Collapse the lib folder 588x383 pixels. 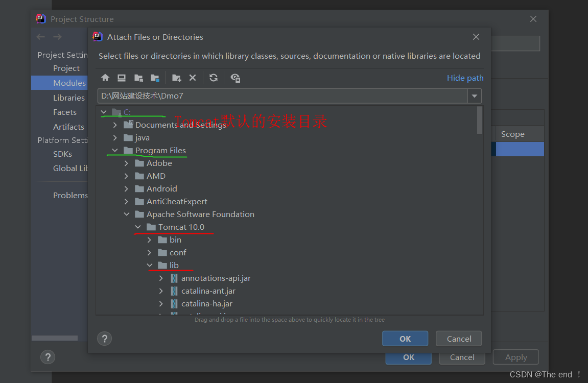point(150,265)
